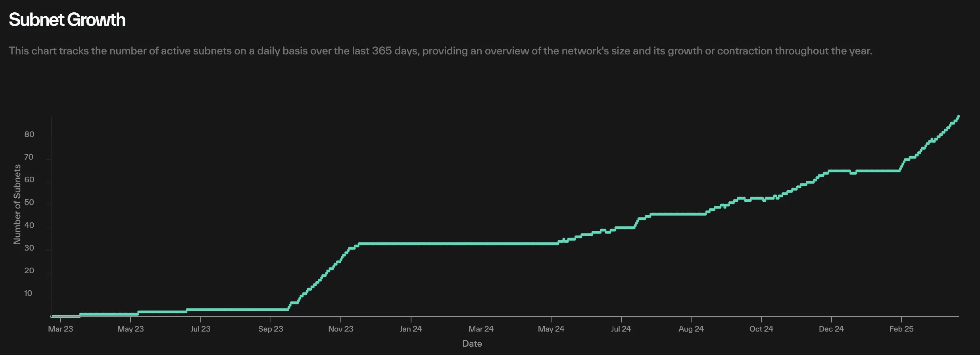Click the Jan 24 date label
980x355 pixels.
411,329
